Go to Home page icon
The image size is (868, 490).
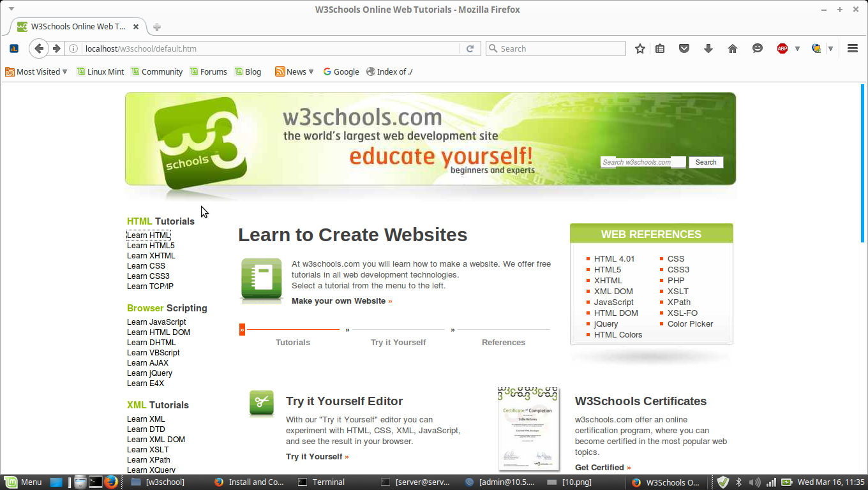click(x=733, y=48)
